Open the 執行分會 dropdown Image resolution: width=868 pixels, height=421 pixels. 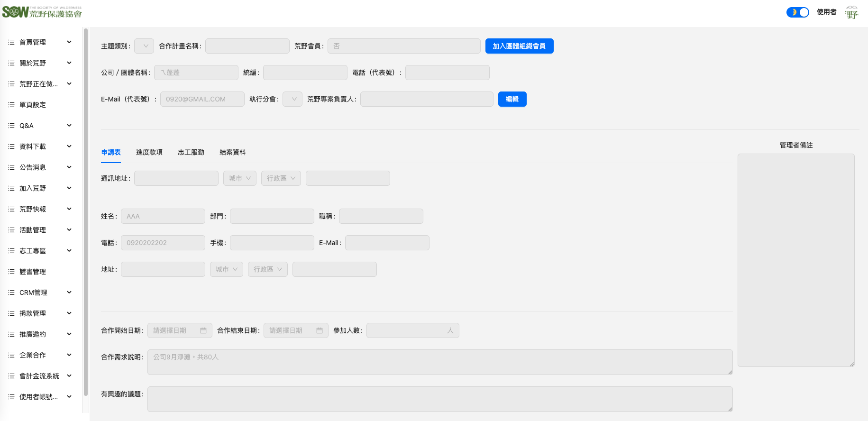tap(292, 99)
